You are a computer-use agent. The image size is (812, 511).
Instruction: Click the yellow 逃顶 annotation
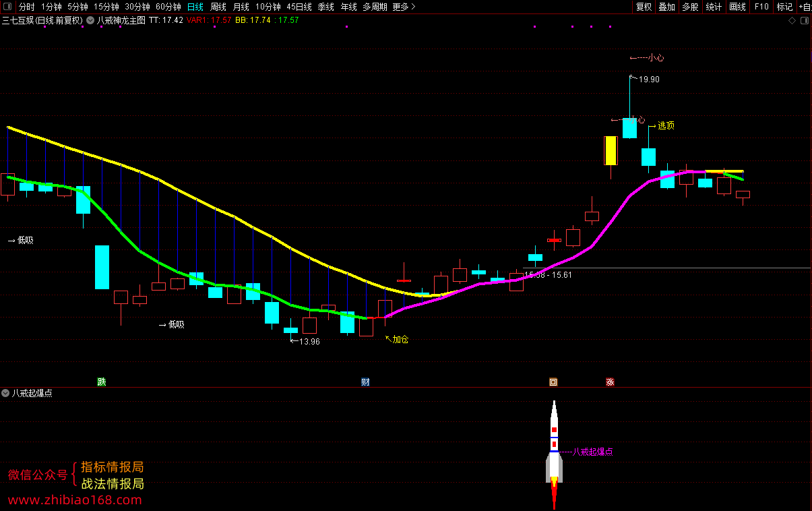(666, 125)
